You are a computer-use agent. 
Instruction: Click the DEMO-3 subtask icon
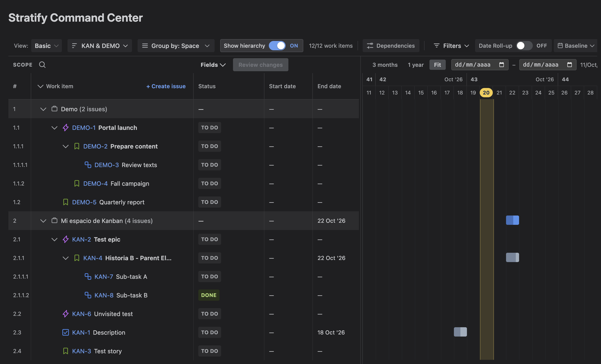click(x=88, y=165)
